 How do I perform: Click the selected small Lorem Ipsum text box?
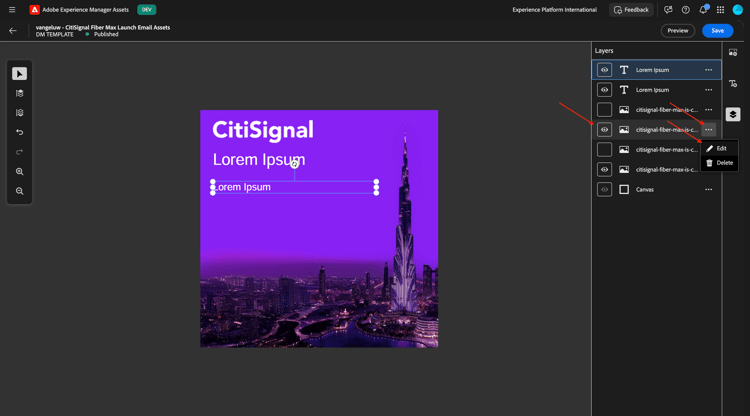pos(295,187)
